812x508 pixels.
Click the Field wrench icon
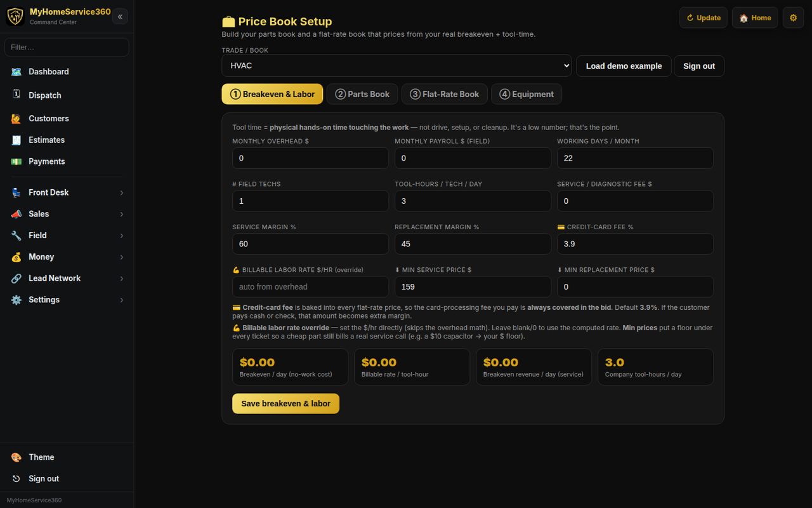coord(16,236)
